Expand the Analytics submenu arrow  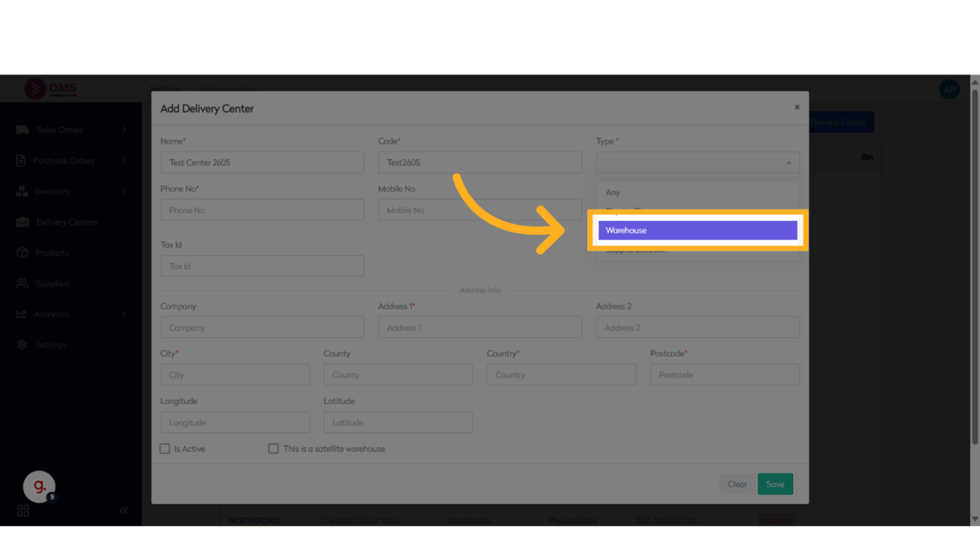click(124, 314)
